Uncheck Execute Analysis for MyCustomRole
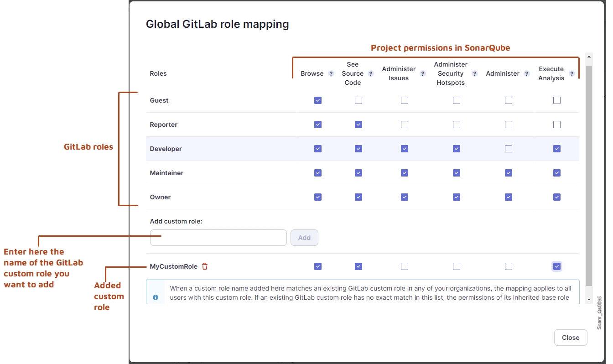This screenshot has width=613, height=364. tap(557, 266)
